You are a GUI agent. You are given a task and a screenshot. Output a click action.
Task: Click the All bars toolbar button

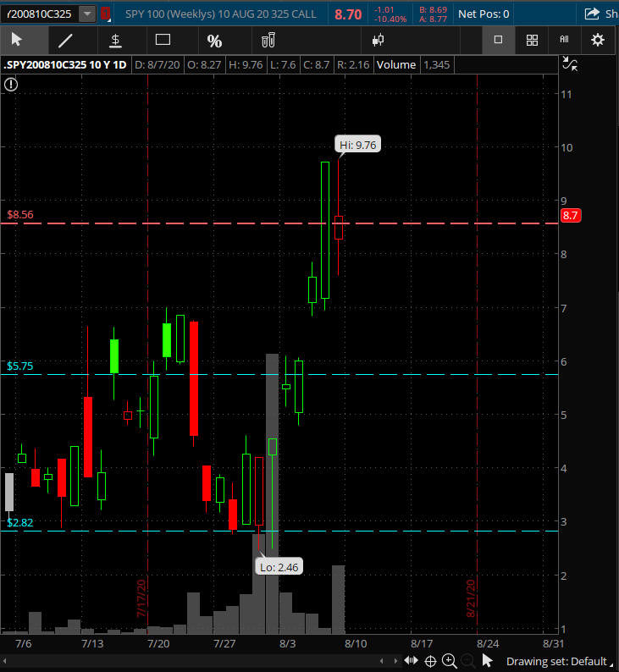[564, 40]
